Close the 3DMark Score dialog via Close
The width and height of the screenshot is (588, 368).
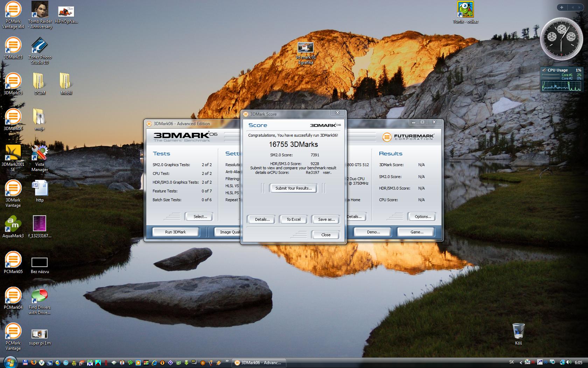click(325, 235)
